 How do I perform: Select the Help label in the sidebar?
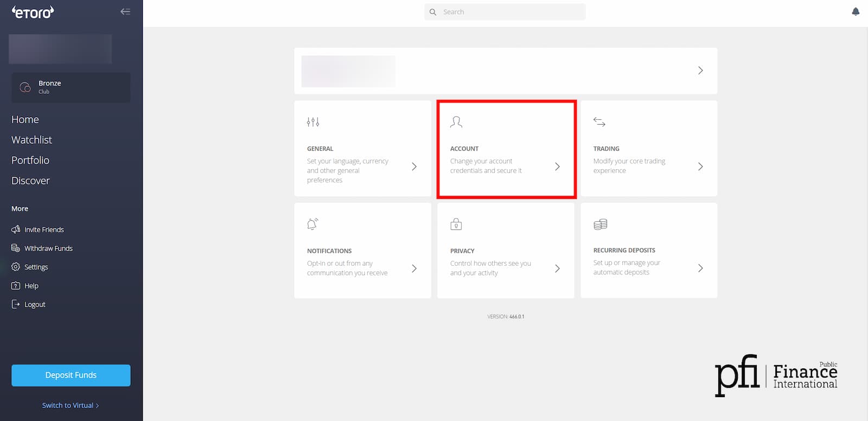coord(31,285)
